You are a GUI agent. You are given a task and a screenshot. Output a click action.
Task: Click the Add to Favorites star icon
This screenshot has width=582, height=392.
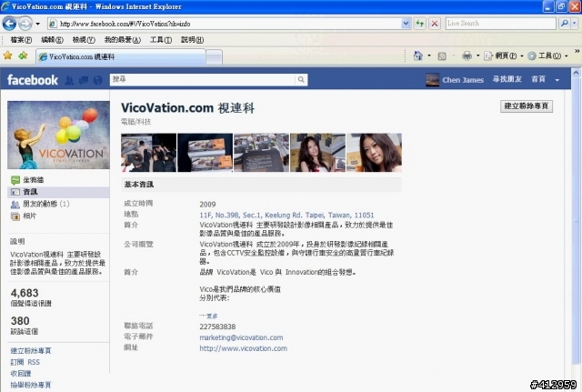23,55
